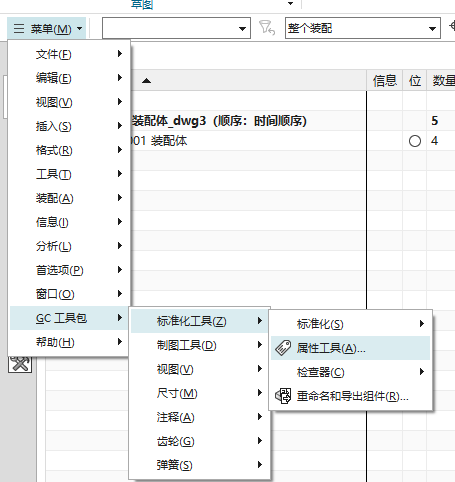
Task: Open the 格式(R) submenu
Action: point(69,150)
